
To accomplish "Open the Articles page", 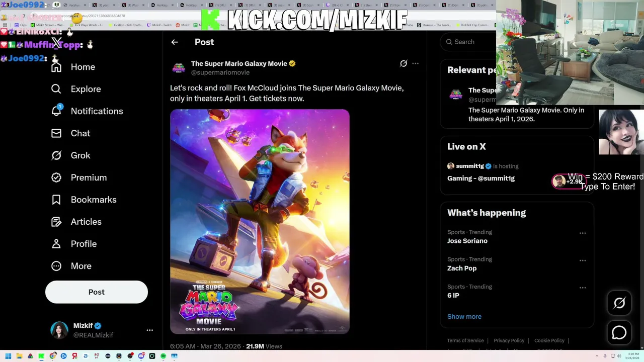I will tap(76, 222).
